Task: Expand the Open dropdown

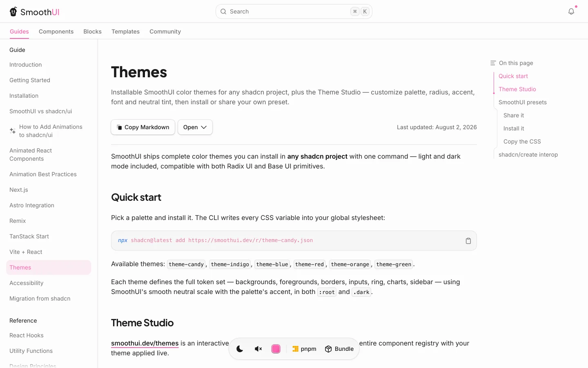Action: pyautogui.click(x=195, y=127)
